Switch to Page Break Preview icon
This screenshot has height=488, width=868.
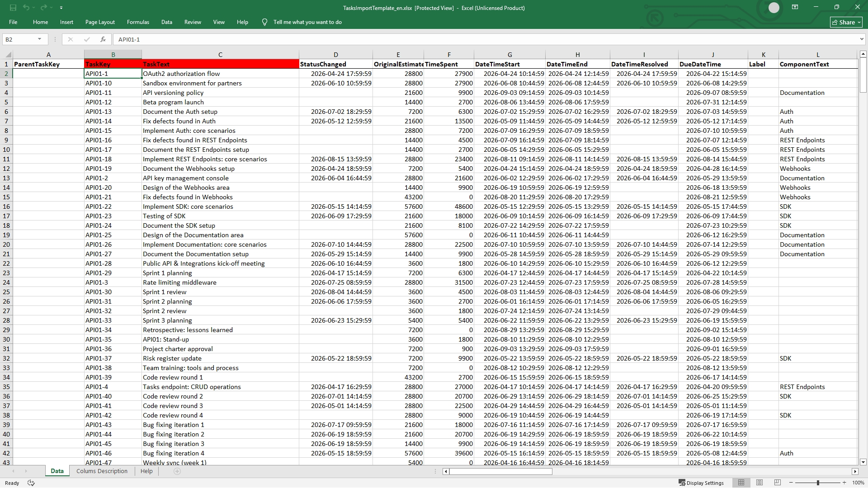[778, 483]
